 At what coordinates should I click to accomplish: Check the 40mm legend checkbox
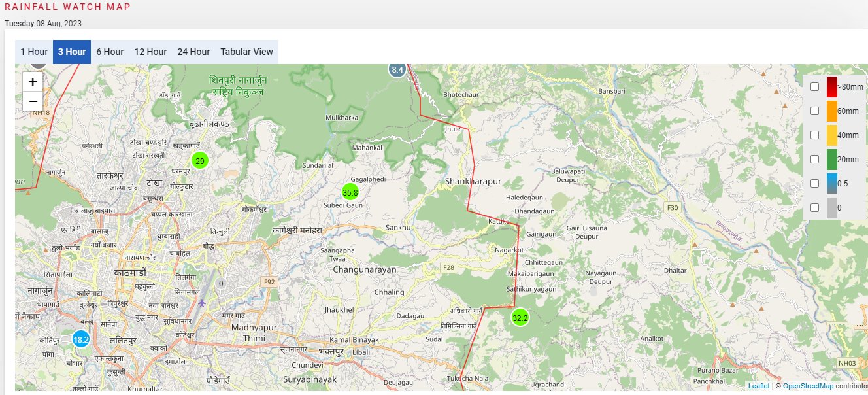tap(814, 135)
